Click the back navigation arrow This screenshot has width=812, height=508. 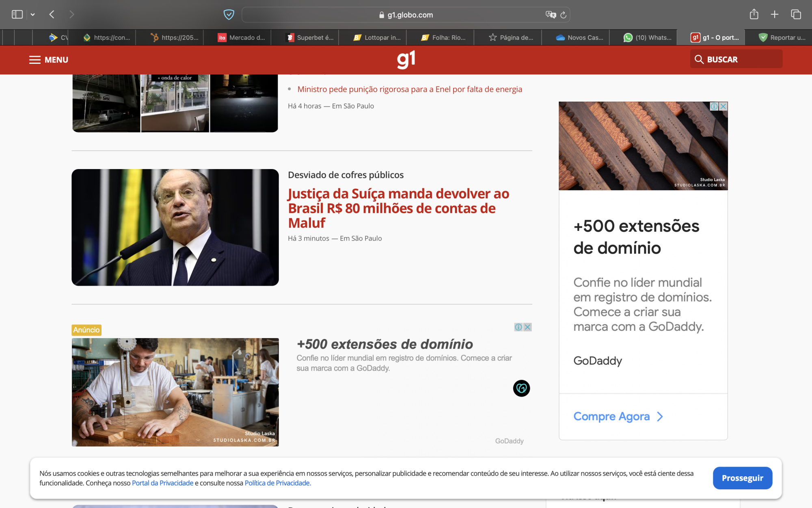point(52,14)
